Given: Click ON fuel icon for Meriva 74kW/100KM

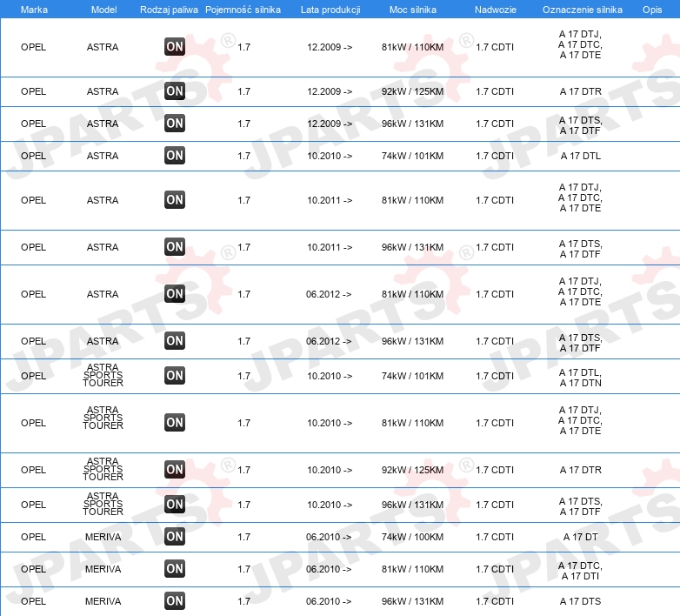Looking at the screenshot, I should (x=175, y=537).
